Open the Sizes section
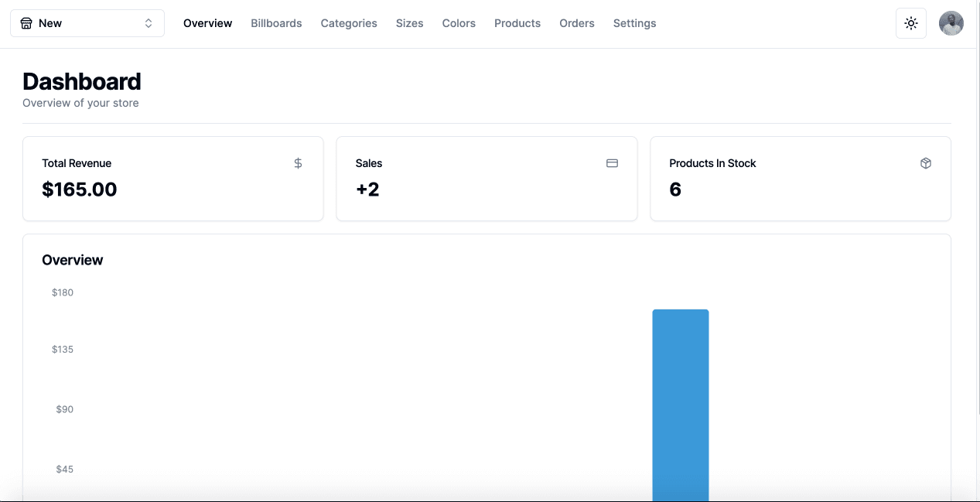The width and height of the screenshot is (980, 502). click(409, 23)
